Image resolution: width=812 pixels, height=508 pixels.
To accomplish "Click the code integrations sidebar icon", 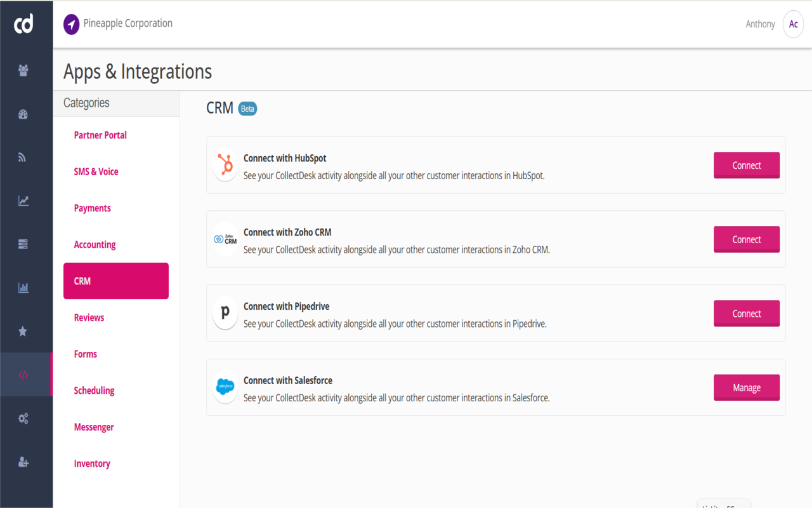I will tap(23, 375).
